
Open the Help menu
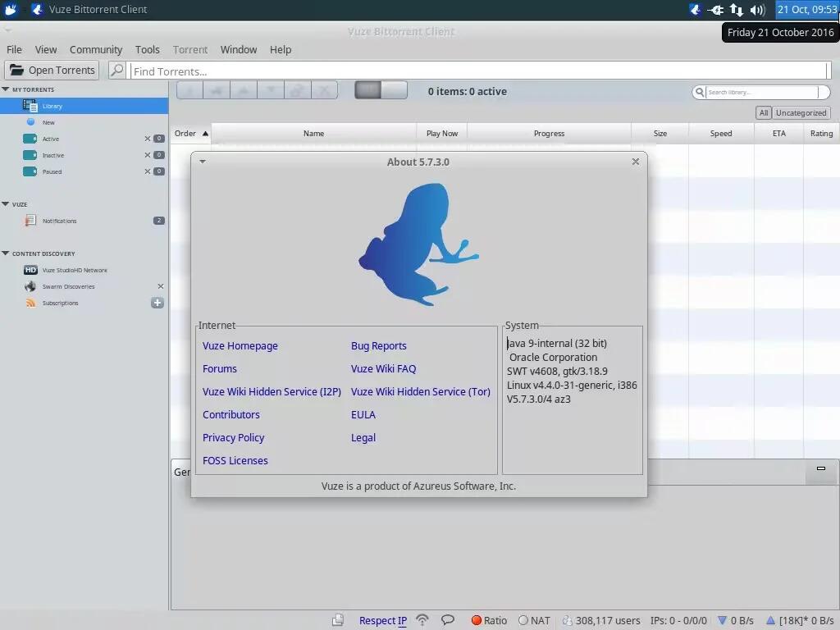(x=281, y=50)
